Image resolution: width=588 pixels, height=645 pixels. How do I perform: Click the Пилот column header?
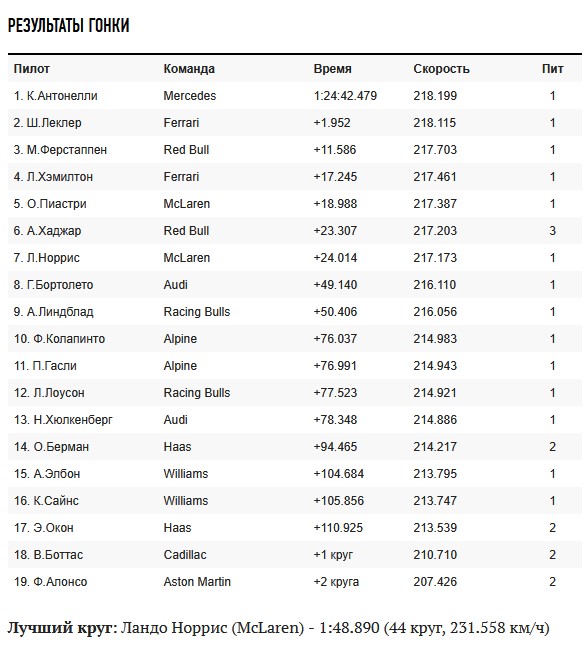32,69
